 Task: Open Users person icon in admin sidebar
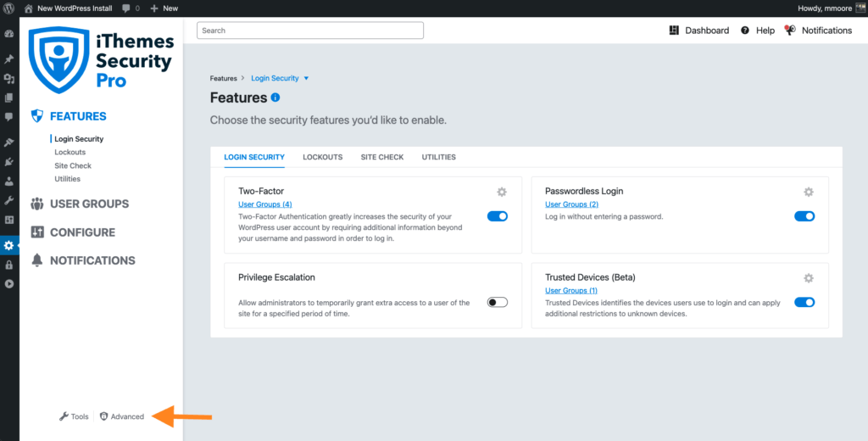(x=8, y=181)
